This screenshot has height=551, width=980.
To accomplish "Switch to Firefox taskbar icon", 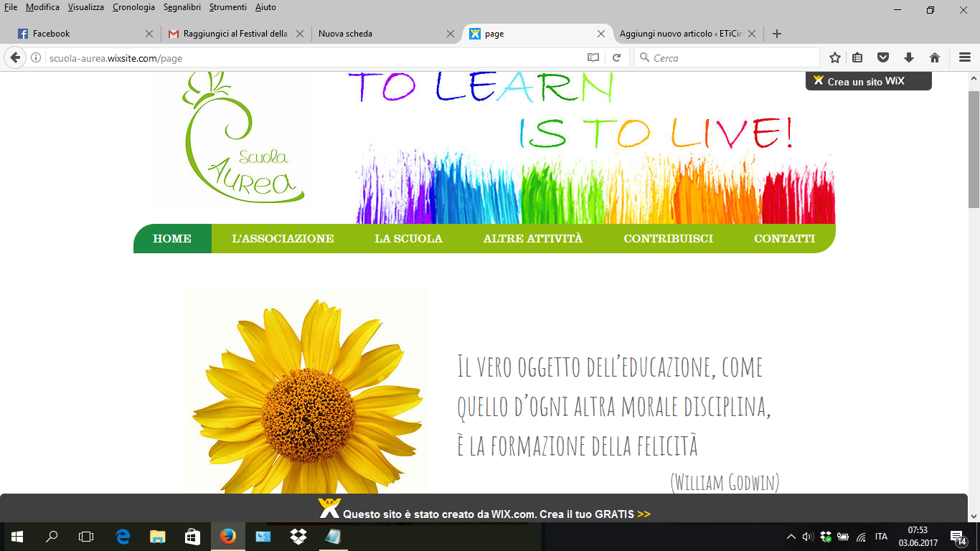I will tap(228, 536).
